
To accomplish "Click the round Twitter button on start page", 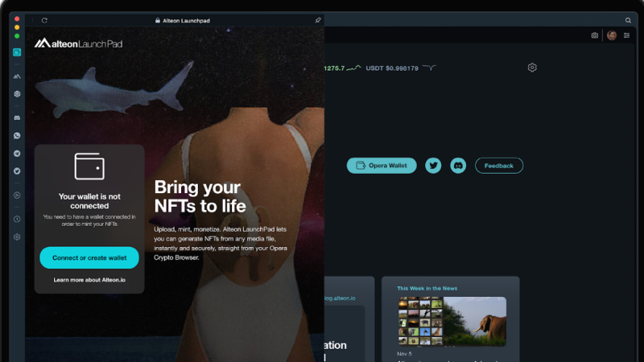I will [x=433, y=166].
